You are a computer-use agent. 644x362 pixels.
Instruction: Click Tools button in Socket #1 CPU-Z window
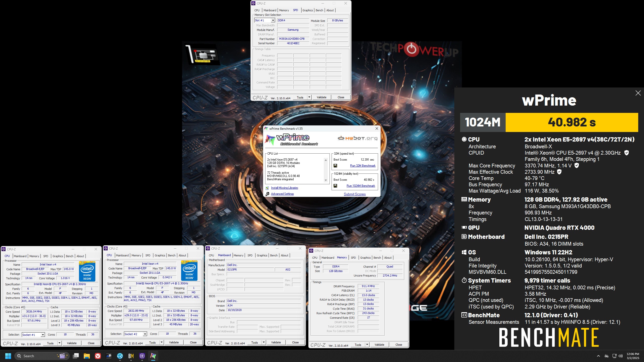click(x=50, y=343)
